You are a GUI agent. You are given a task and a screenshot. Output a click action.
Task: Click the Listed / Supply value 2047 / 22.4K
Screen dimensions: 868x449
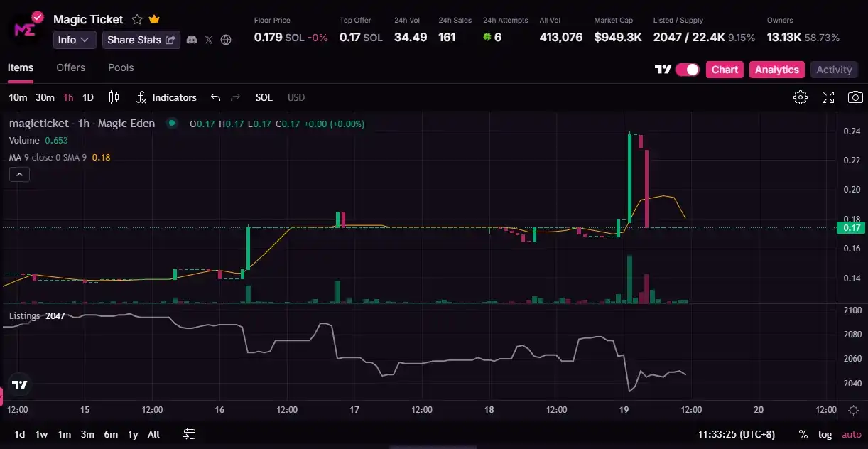point(689,37)
